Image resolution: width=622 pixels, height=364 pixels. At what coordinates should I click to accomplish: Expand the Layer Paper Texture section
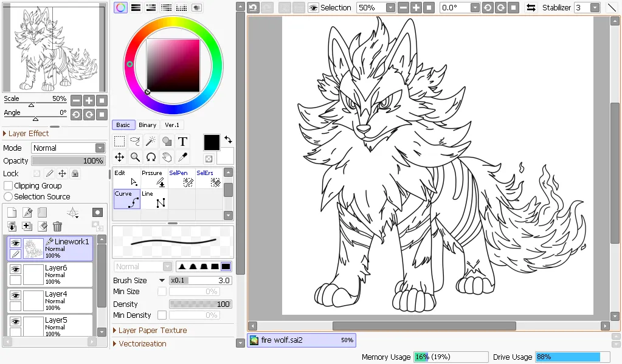coord(150,331)
